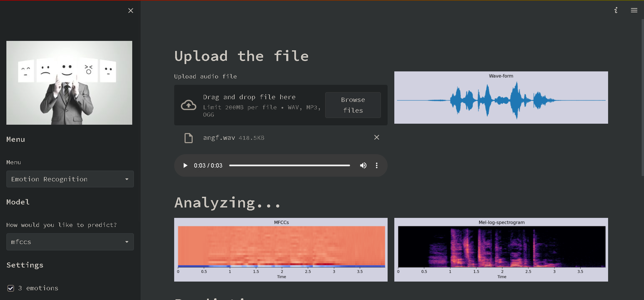The width and height of the screenshot is (644, 300).
Task: Click the info icon at top right
Action: pos(616,10)
